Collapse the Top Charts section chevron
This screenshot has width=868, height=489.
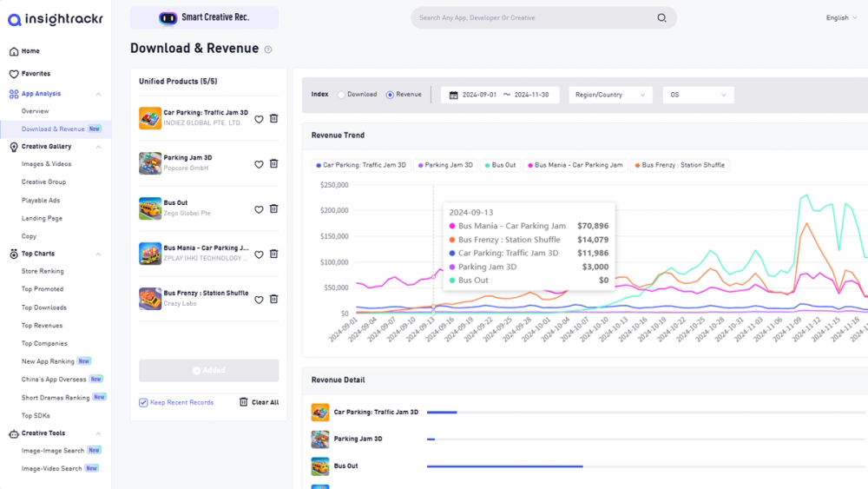tap(99, 254)
